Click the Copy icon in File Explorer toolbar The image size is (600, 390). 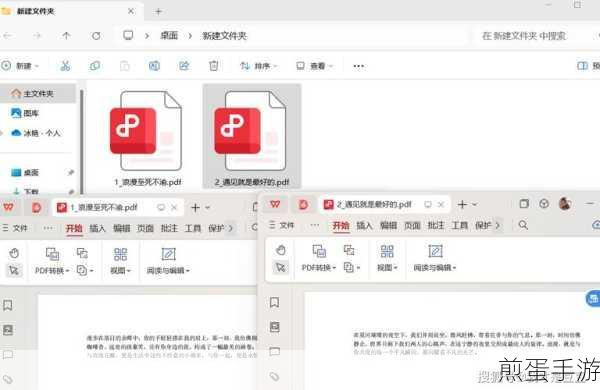(95, 66)
